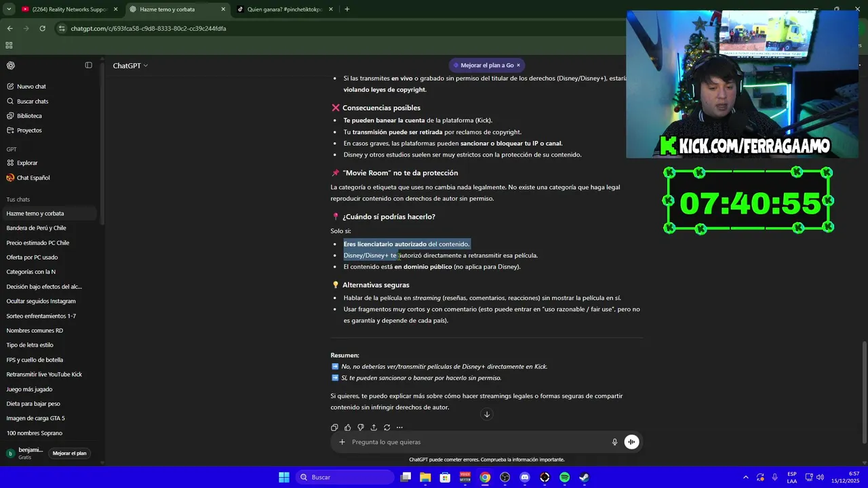Open the ChatGPT model selector dropdown

pyautogui.click(x=130, y=66)
